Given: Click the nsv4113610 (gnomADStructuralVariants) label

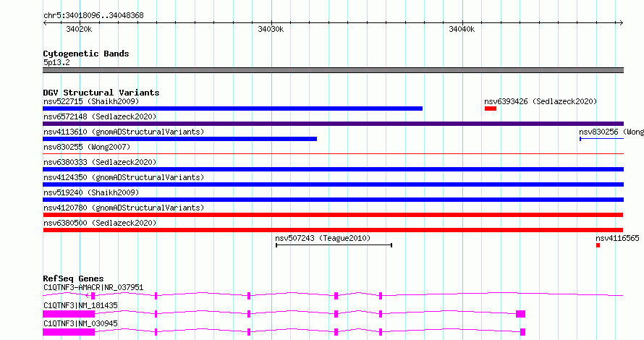Looking at the screenshot, I should [x=124, y=132].
